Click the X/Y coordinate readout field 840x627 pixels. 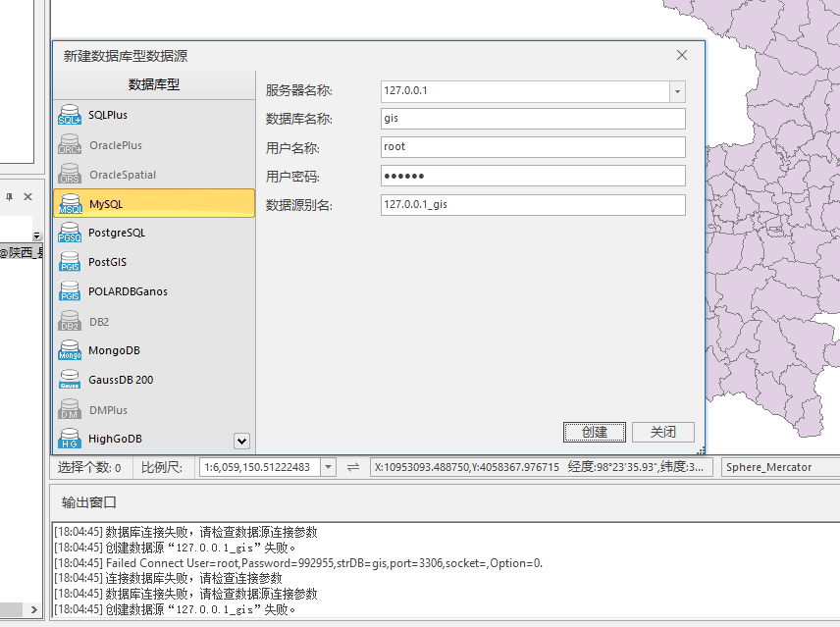[541, 467]
